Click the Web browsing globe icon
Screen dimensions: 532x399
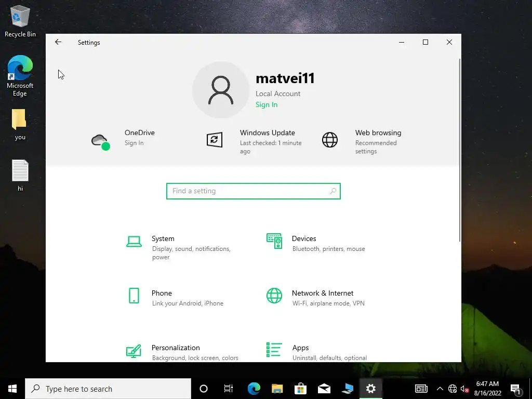[330, 140]
